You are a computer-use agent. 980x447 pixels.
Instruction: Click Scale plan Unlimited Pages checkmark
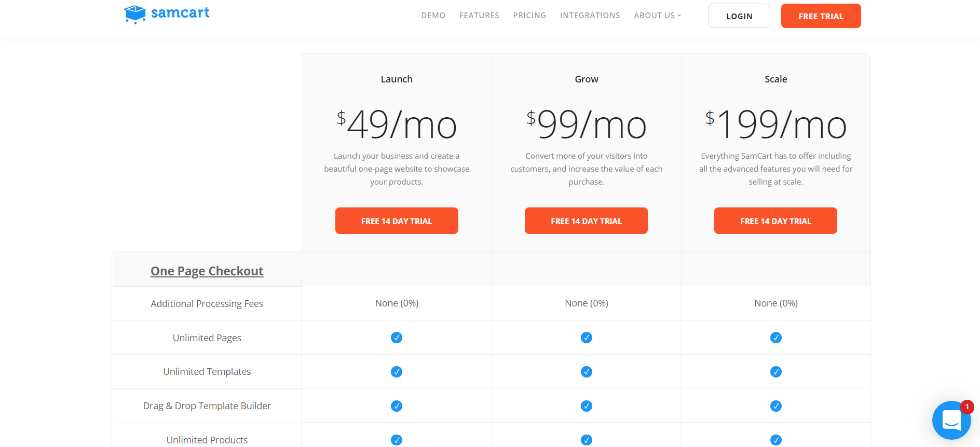point(776,338)
